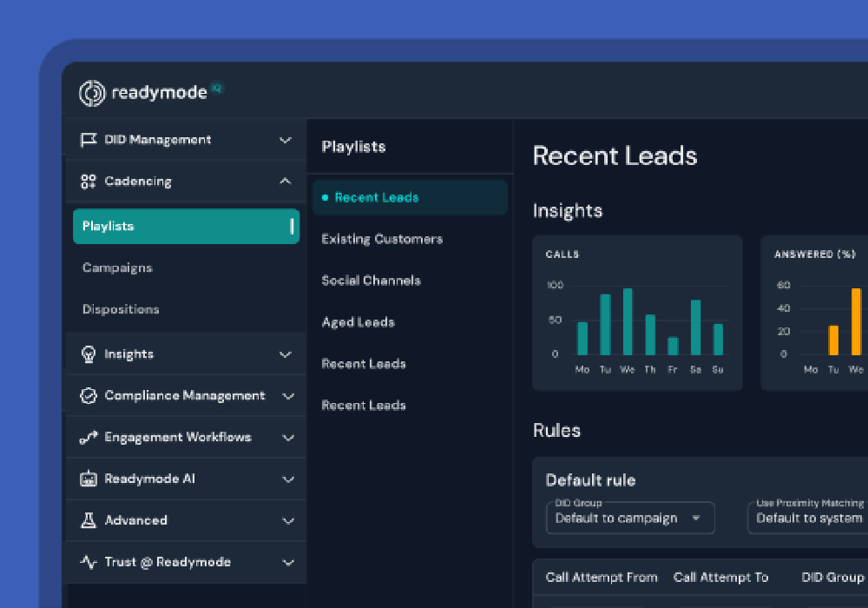
Task: Select the Social Channels playlist
Action: coord(371,281)
